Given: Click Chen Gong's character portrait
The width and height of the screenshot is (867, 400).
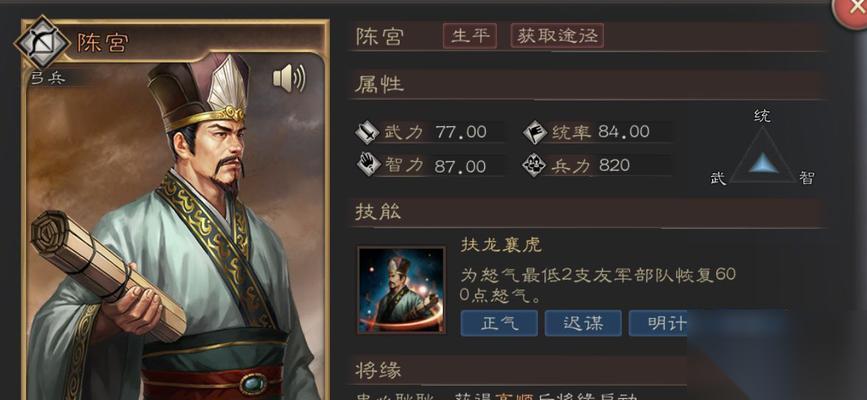Looking at the screenshot, I should [175, 227].
